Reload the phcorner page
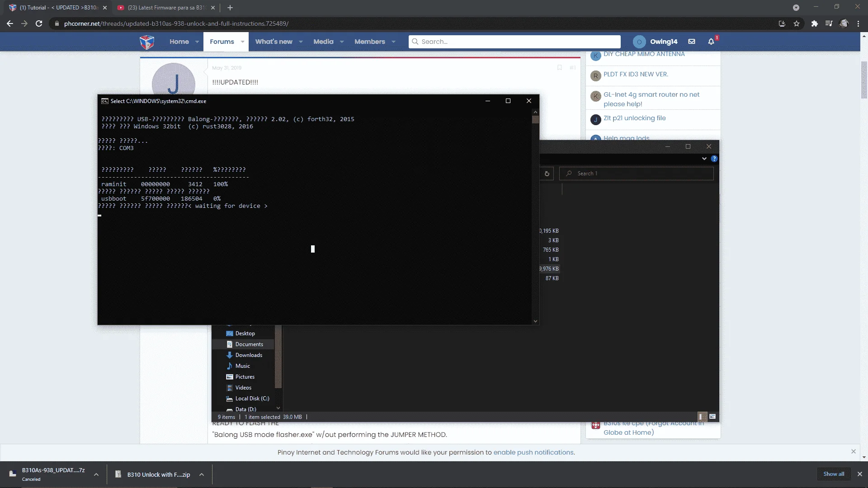This screenshot has width=868, height=488. 39,23
